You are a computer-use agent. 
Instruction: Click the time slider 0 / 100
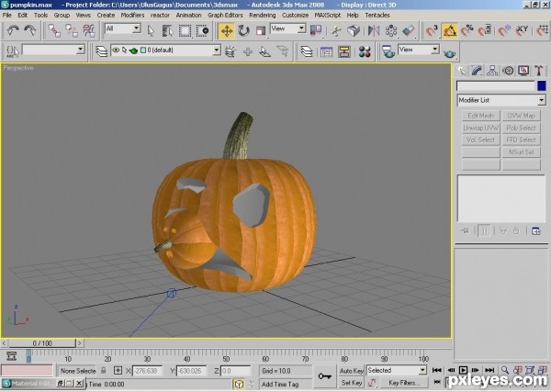(42, 343)
